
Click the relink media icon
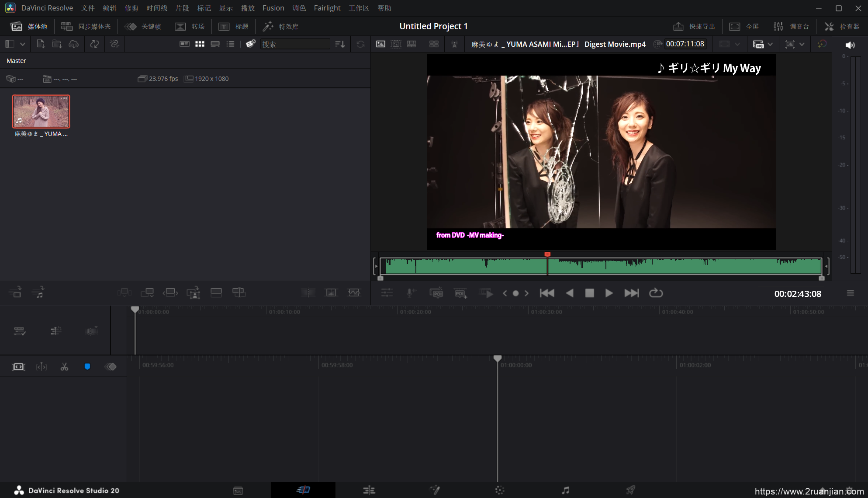[x=114, y=44]
